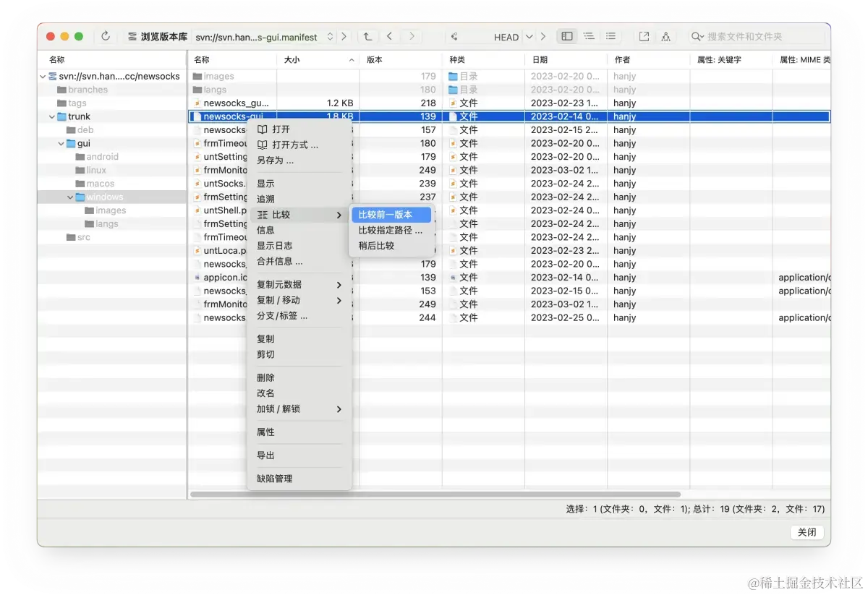Switch to tree list view icon

coord(589,36)
